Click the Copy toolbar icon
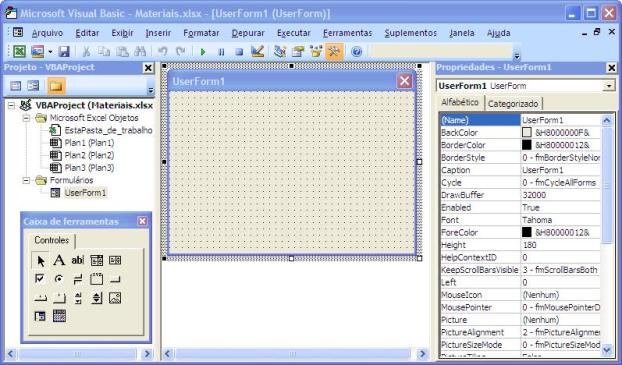 coord(104,51)
